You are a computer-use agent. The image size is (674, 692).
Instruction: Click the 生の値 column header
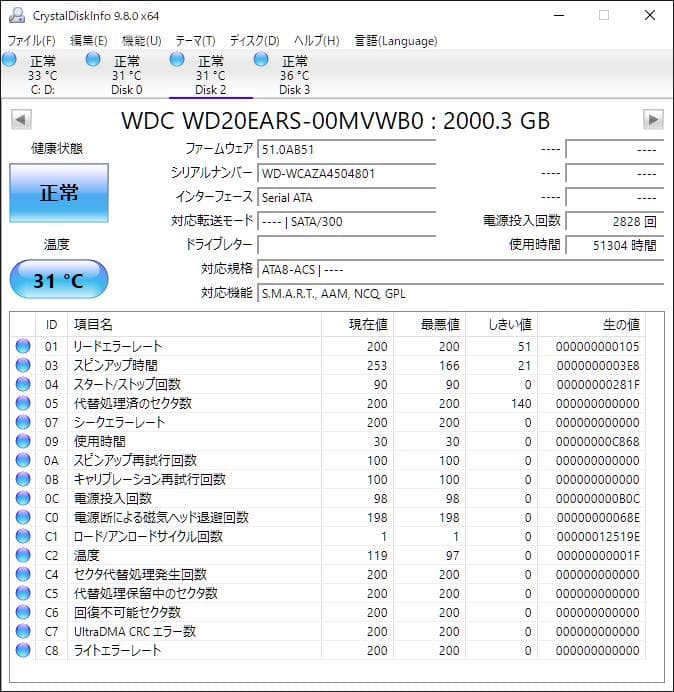pos(591,325)
